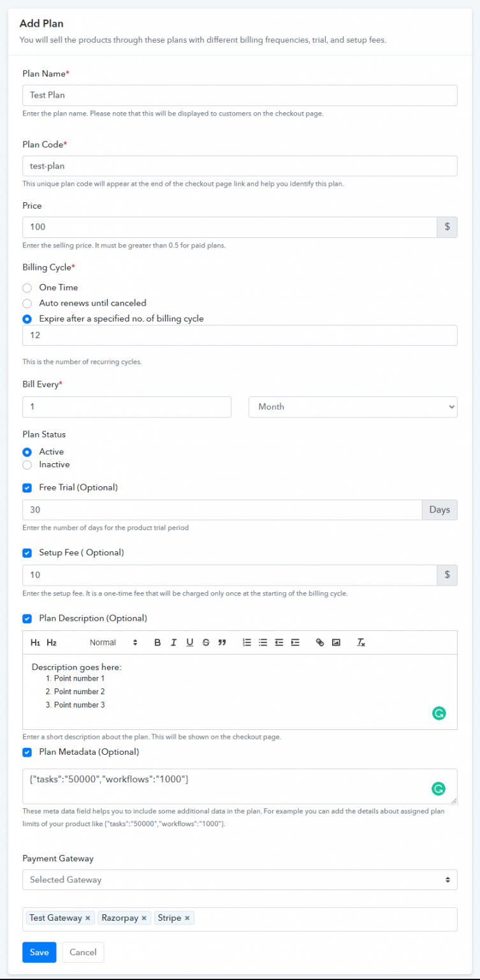Uncheck the Free Trial checkbox
The height and width of the screenshot is (980, 480).
tap(27, 487)
